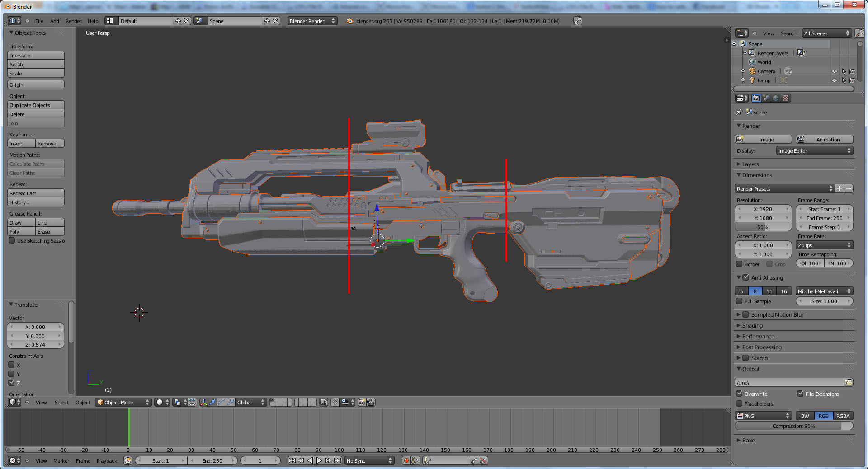Click the /tmp\ output path field
The height and width of the screenshot is (469, 868).
tap(789, 382)
